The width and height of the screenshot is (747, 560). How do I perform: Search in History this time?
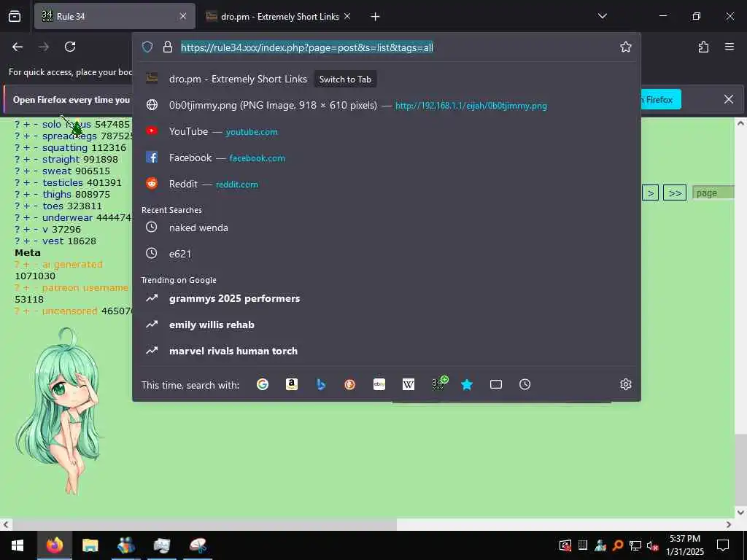click(525, 384)
